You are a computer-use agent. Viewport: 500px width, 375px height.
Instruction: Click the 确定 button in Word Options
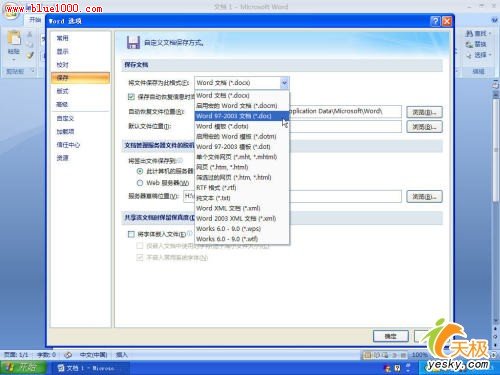coord(391,336)
